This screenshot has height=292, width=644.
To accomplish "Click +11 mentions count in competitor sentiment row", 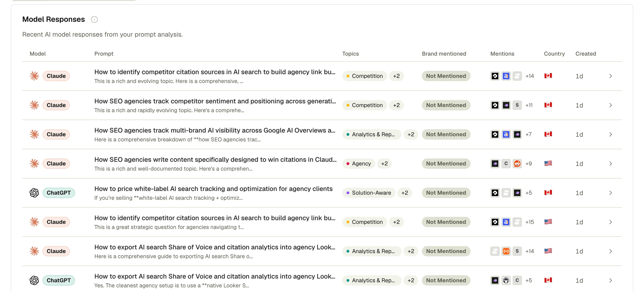I will [x=529, y=105].
